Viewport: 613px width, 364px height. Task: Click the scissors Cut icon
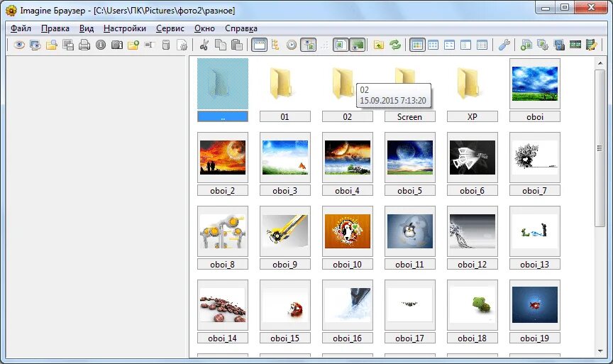point(204,45)
